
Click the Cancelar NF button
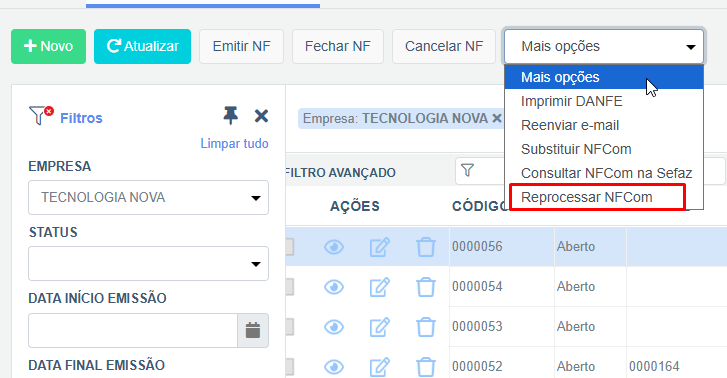pyautogui.click(x=444, y=46)
